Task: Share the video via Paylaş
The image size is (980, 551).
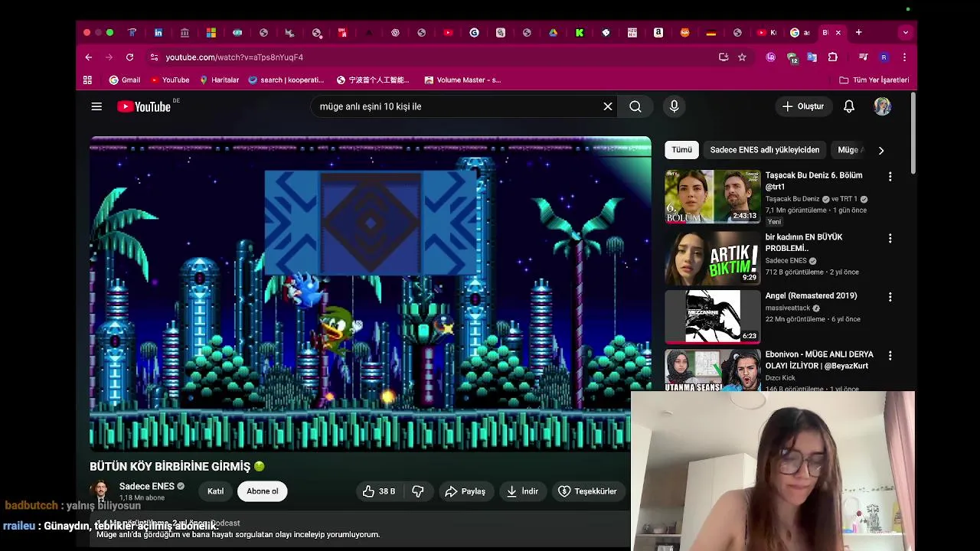Action: point(465,491)
